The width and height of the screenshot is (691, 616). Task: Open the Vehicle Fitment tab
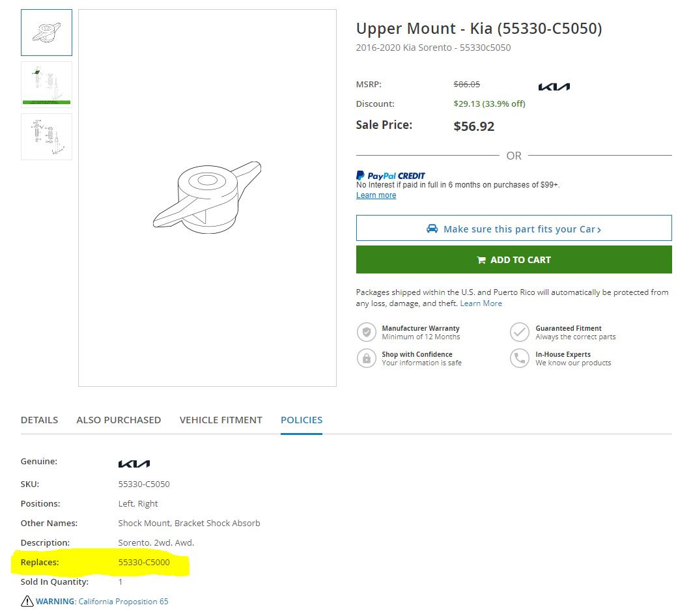pyautogui.click(x=221, y=420)
